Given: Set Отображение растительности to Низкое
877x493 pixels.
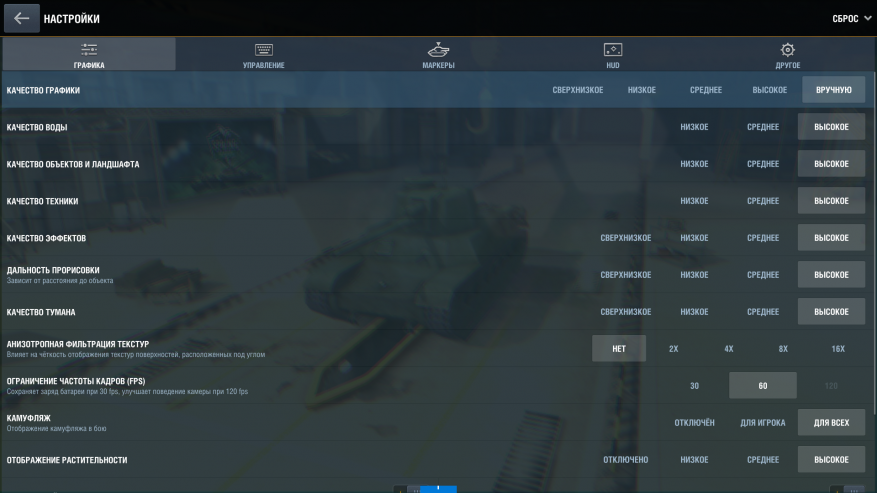Looking at the screenshot, I should click(694, 459).
